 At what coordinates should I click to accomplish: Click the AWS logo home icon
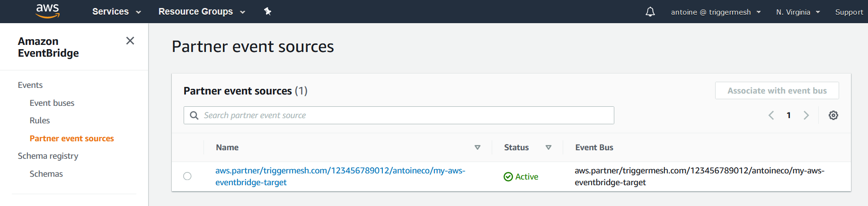pyautogui.click(x=48, y=11)
